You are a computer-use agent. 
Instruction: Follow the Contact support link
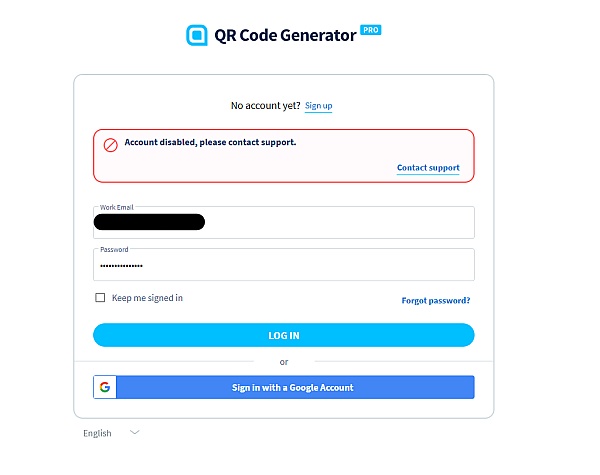pyautogui.click(x=428, y=168)
